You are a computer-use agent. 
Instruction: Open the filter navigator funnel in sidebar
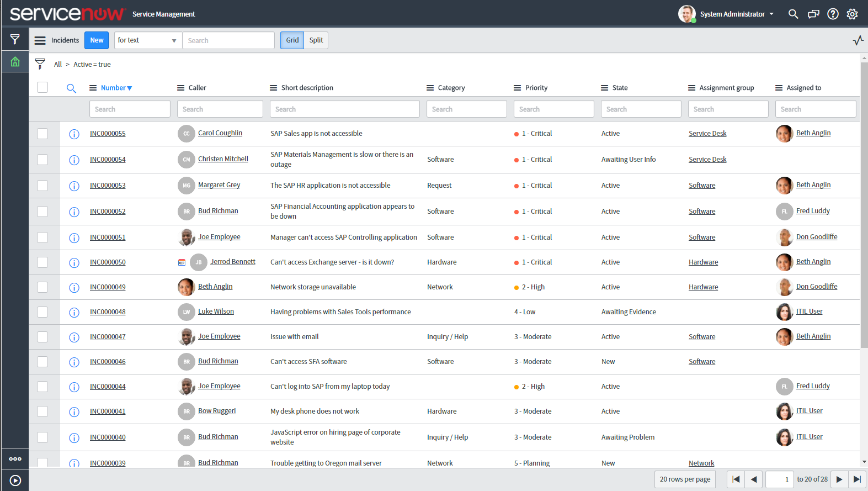[x=15, y=39]
